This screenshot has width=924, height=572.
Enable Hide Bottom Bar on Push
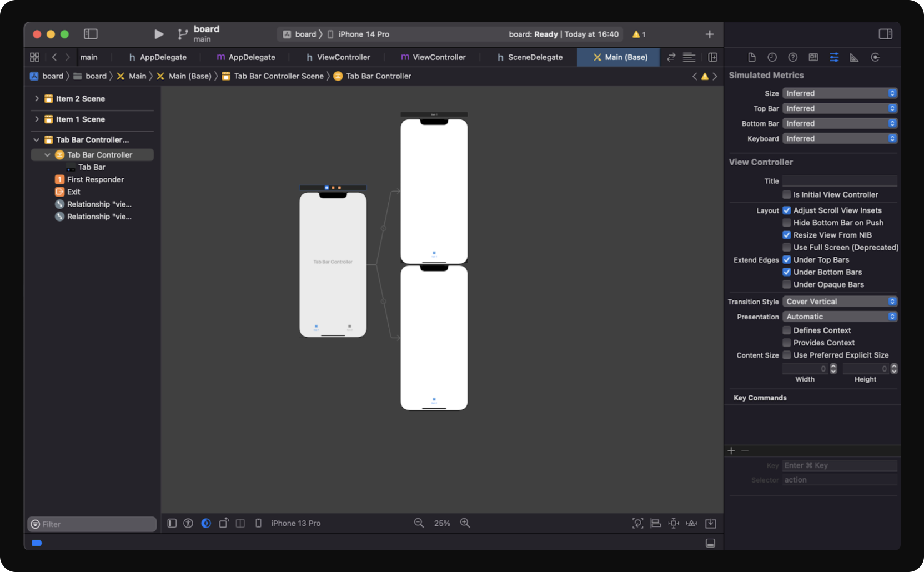(x=787, y=223)
